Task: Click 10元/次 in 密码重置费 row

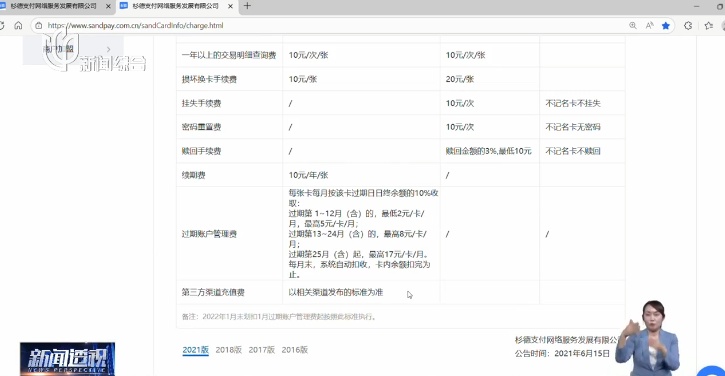Action: [x=460, y=127]
